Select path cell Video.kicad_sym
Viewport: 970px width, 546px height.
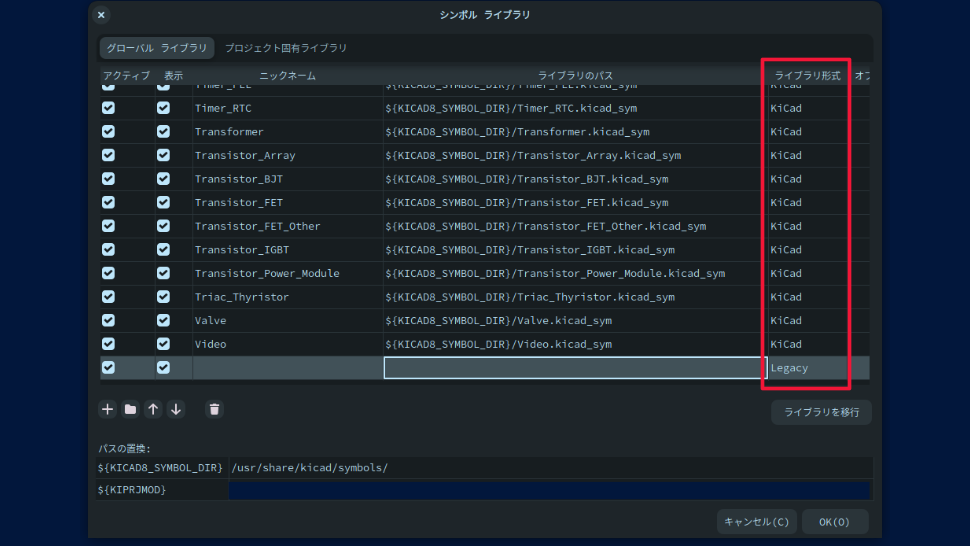coord(575,344)
